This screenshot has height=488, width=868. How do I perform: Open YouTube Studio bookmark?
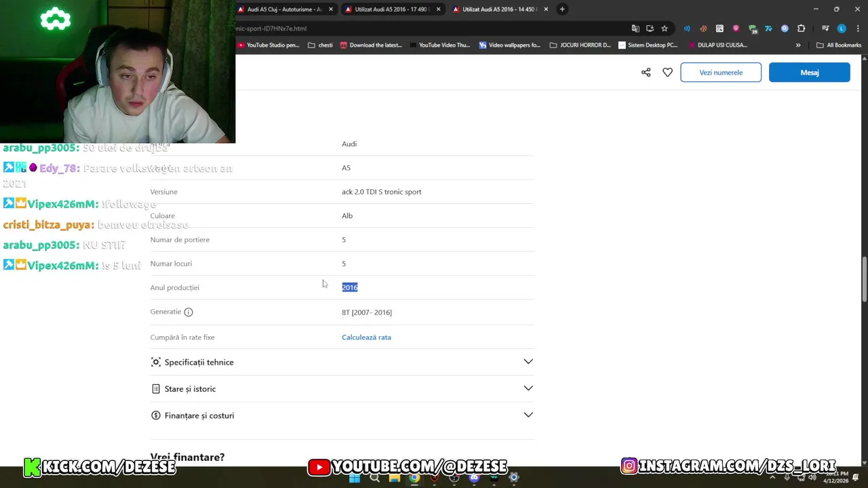point(268,45)
